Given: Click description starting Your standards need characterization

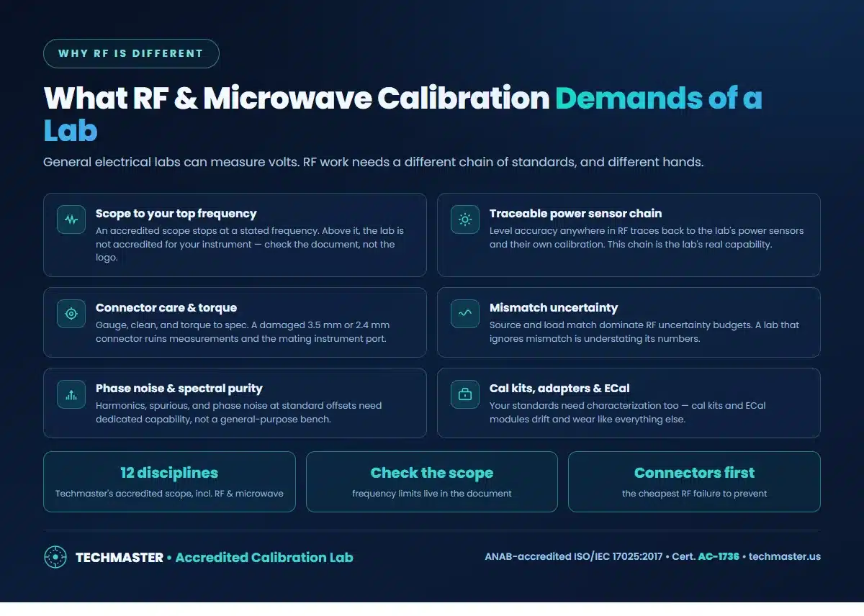Looking at the screenshot, I should pyautogui.click(x=628, y=412).
